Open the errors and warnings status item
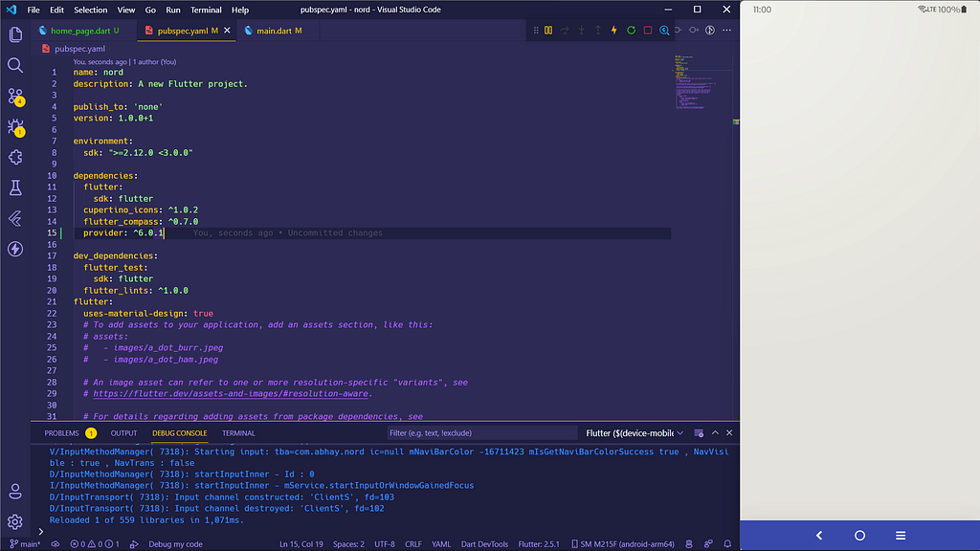Screen dimensions: 980x551 95,544
